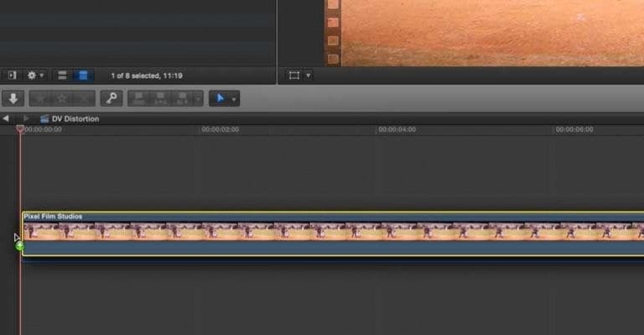Click the Append clip to storyline icon
The height and width of the screenshot is (335, 644).
tap(182, 98)
